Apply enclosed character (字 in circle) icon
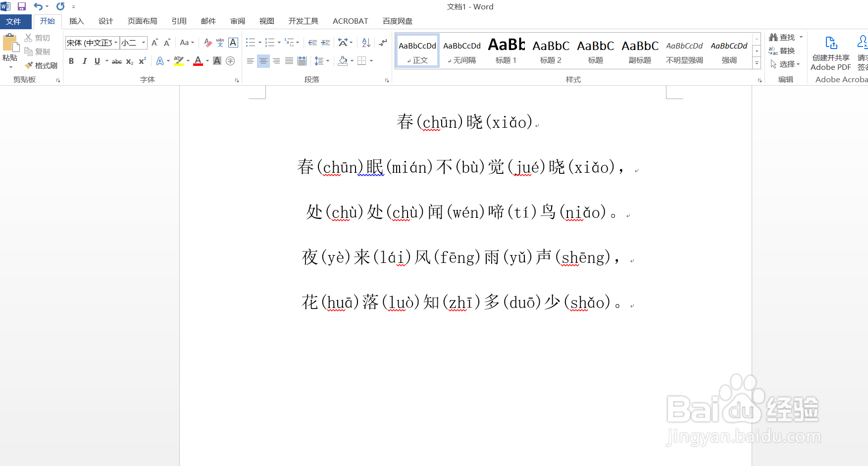868x466 pixels. click(230, 61)
